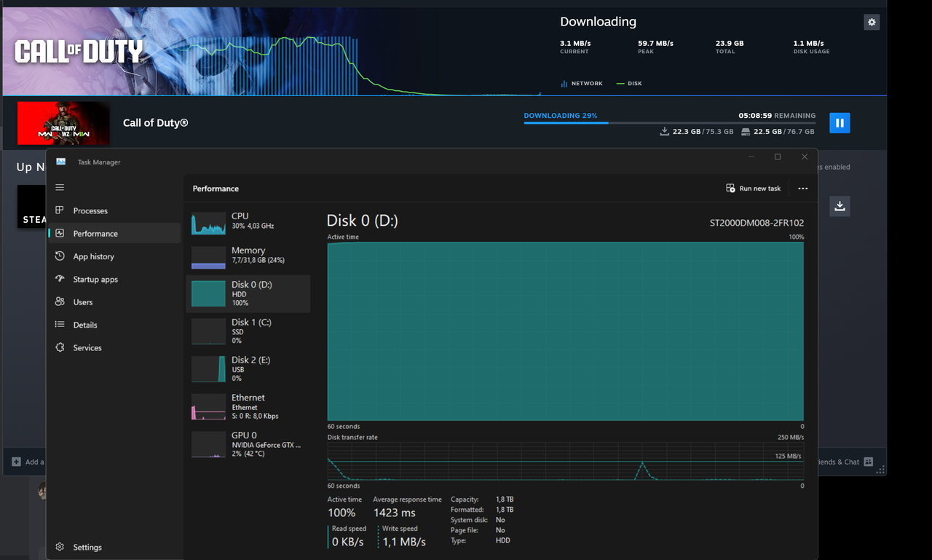
Task: Open Services page
Action: pos(114,347)
